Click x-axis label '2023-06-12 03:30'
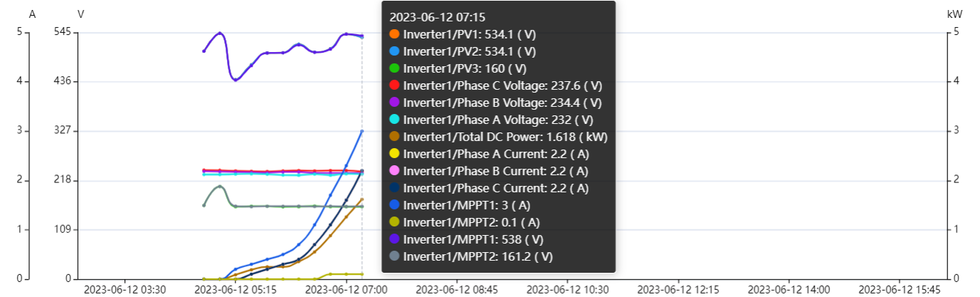Screen dimensions: 980x297 click(125, 290)
